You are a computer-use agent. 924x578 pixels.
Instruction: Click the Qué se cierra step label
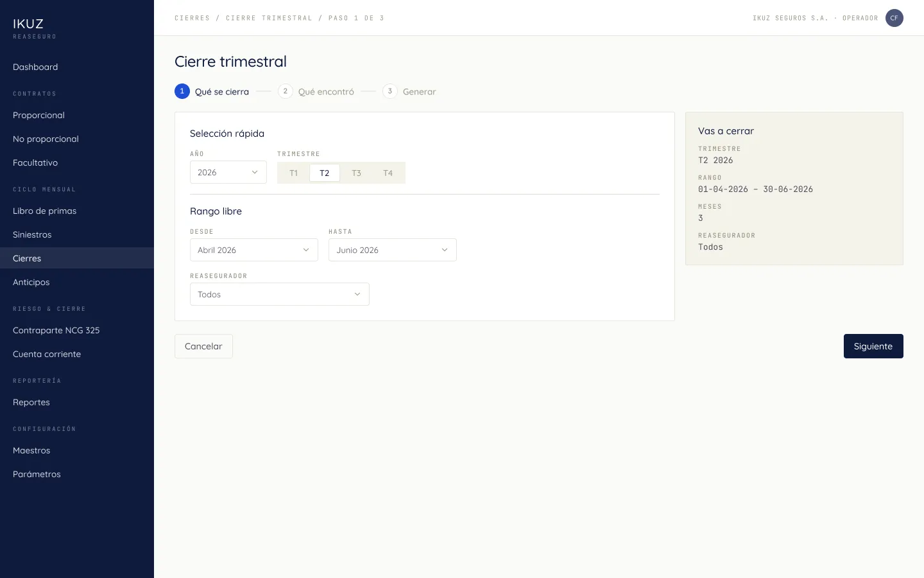tap(222, 92)
